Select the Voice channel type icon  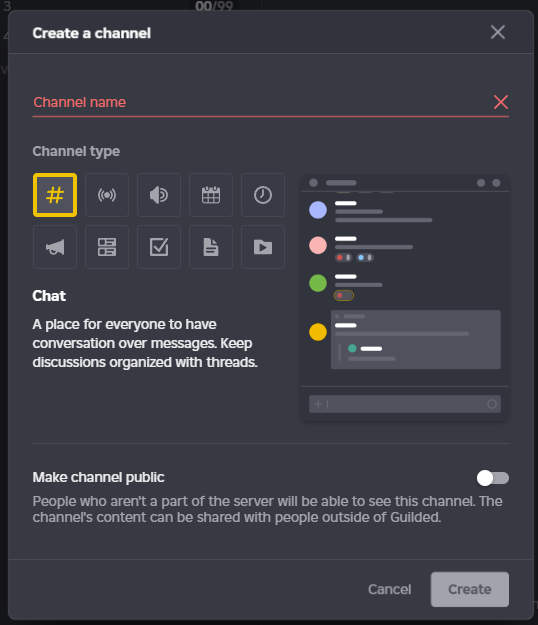coord(159,195)
